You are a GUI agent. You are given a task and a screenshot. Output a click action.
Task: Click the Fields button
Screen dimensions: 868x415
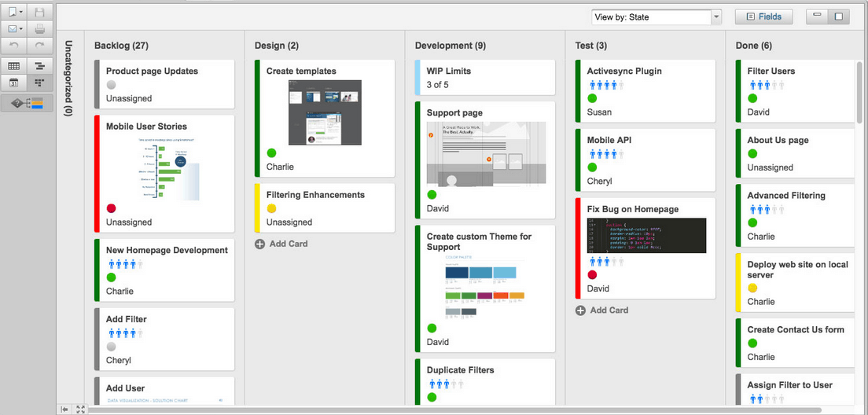pyautogui.click(x=763, y=17)
